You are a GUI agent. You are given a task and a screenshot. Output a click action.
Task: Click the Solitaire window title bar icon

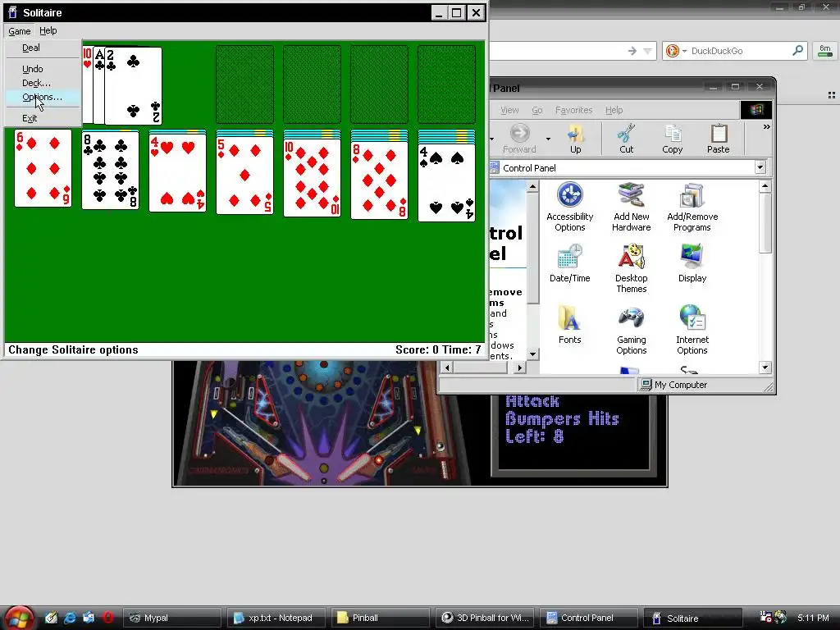coord(13,12)
